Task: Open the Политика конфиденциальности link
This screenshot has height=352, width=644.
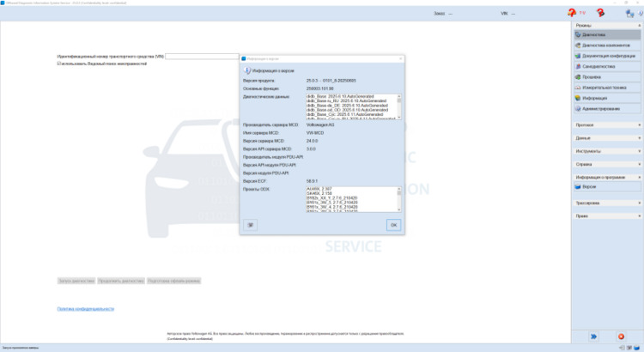Action: (85, 308)
